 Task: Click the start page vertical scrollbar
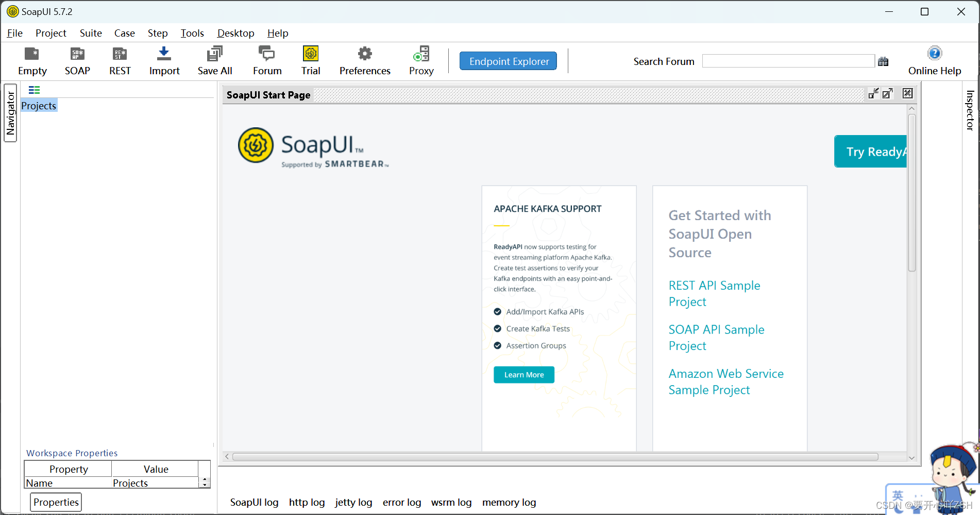(911, 193)
